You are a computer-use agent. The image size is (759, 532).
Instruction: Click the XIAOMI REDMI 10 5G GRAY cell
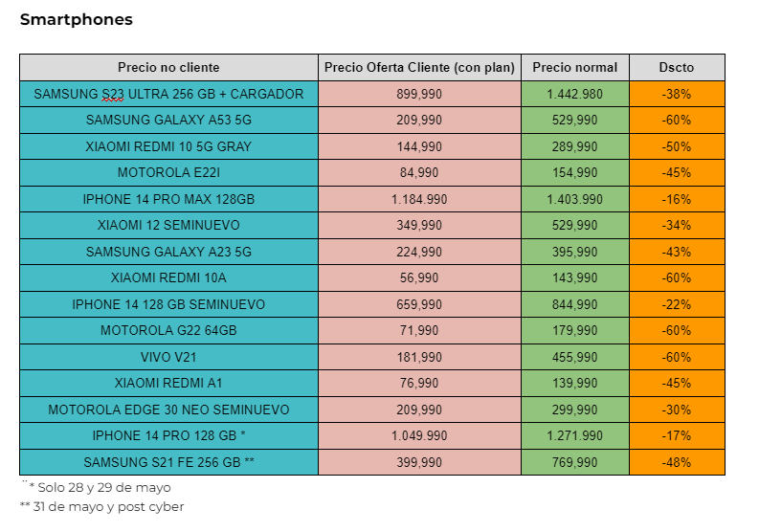pyautogui.click(x=168, y=146)
